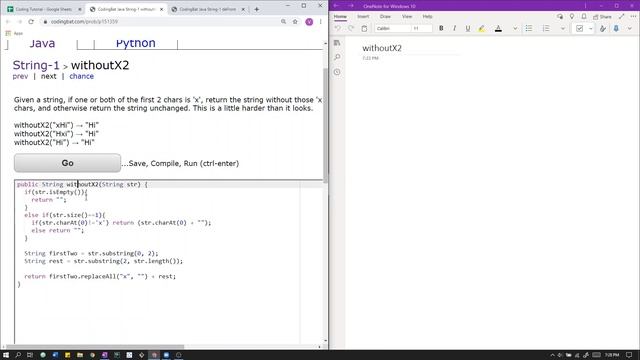The image size is (640, 360).
Task: Open the Insert ribbon tab in OneNote
Action: (363, 17)
